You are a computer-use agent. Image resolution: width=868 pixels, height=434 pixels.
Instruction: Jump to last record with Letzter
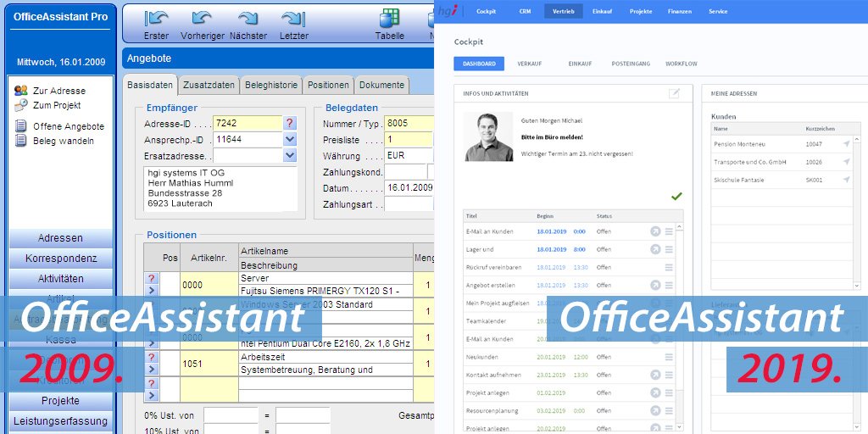[x=294, y=25]
